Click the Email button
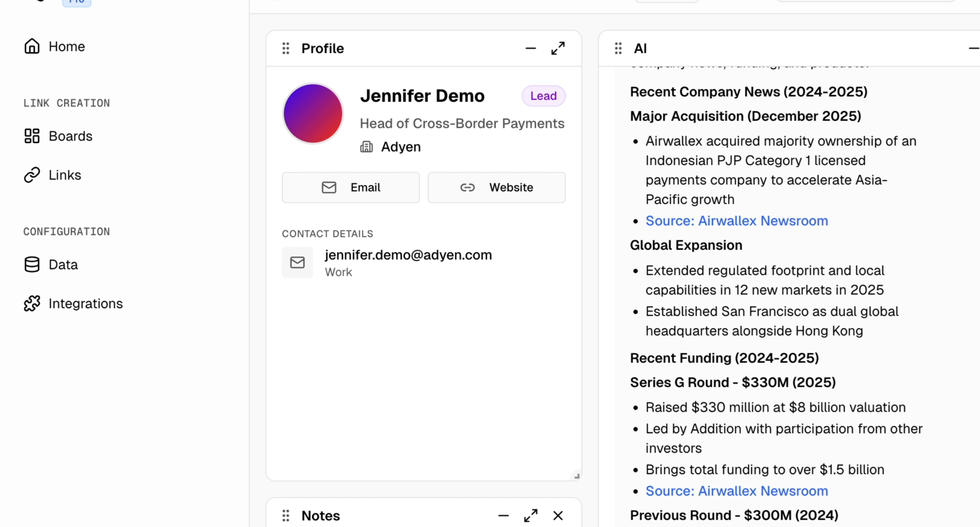Screen dimensions: 980x527 pos(350,187)
